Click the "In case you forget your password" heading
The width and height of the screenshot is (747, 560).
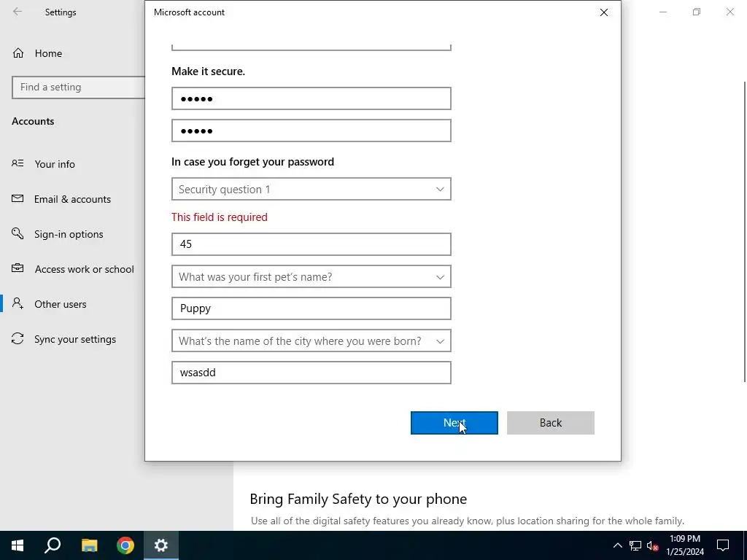[252, 162]
